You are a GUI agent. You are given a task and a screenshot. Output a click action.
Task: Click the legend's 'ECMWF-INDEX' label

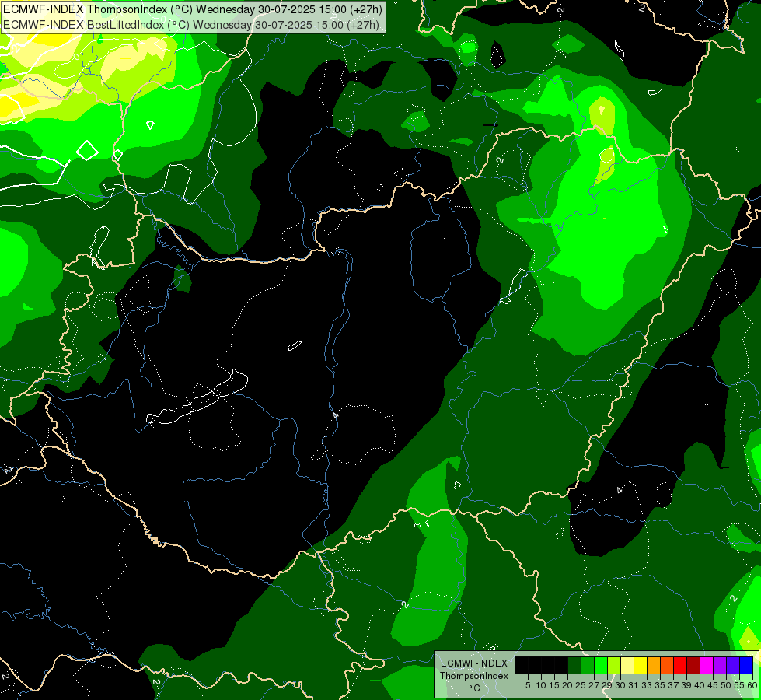click(474, 663)
